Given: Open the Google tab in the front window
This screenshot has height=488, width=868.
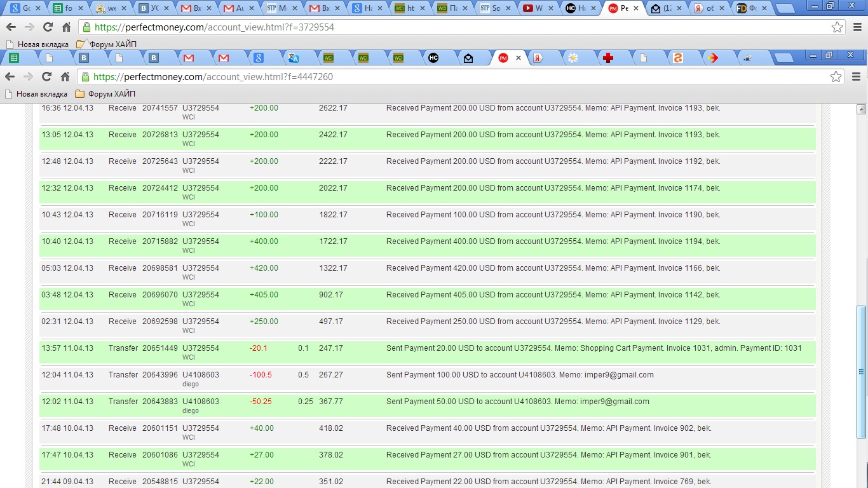Looking at the screenshot, I should point(259,58).
